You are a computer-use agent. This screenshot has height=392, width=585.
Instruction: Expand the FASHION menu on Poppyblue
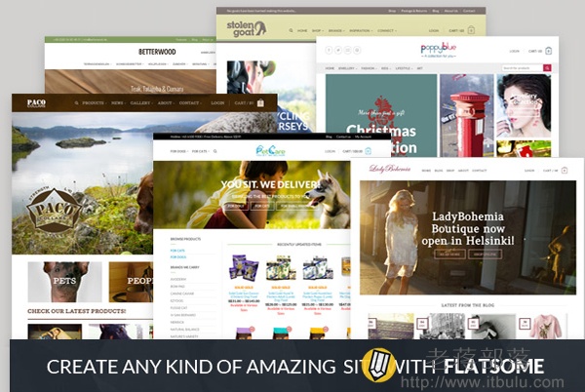pyautogui.click(x=369, y=68)
